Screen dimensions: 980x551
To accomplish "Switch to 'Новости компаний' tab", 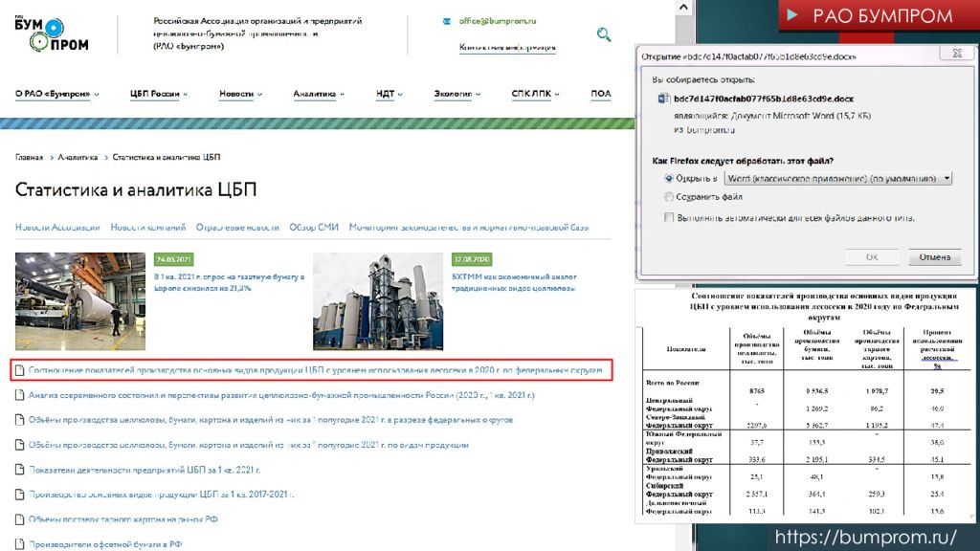I will tap(148, 228).
